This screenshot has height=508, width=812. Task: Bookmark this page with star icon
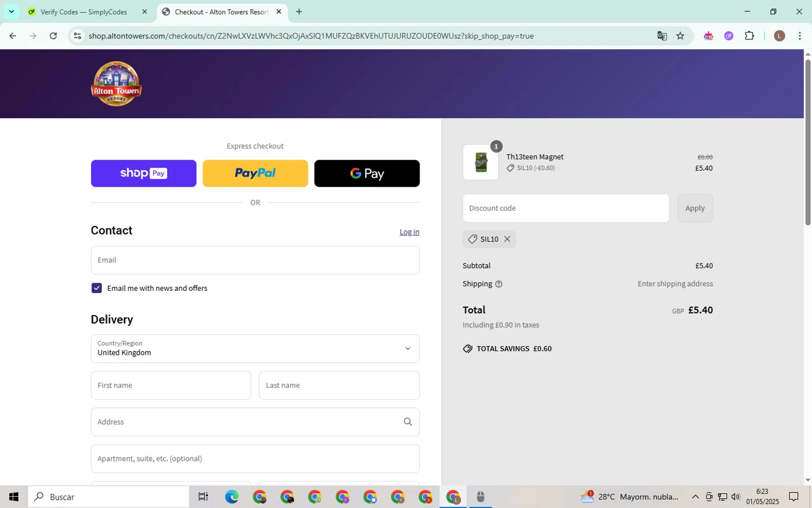tap(680, 36)
